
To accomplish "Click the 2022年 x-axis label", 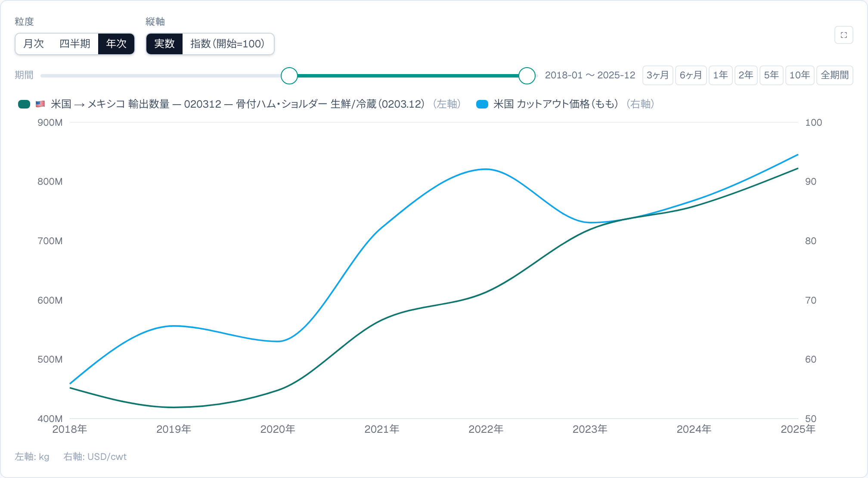I will 486,429.
